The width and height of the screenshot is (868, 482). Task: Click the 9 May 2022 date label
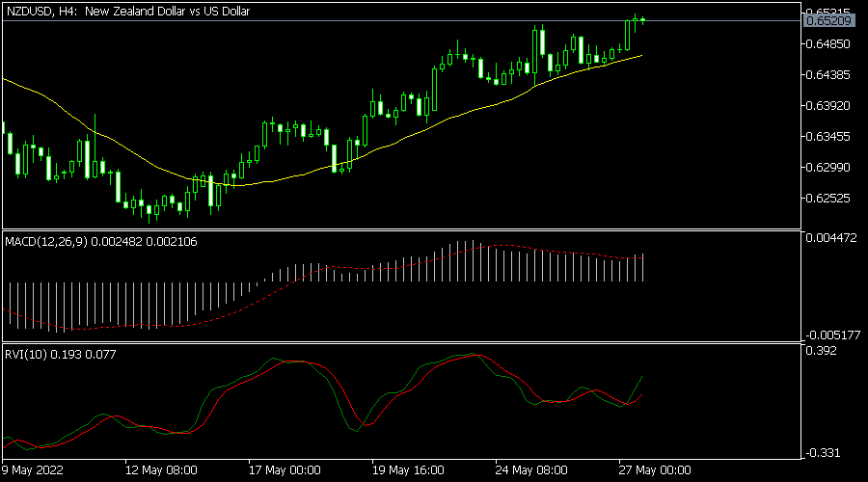33,470
